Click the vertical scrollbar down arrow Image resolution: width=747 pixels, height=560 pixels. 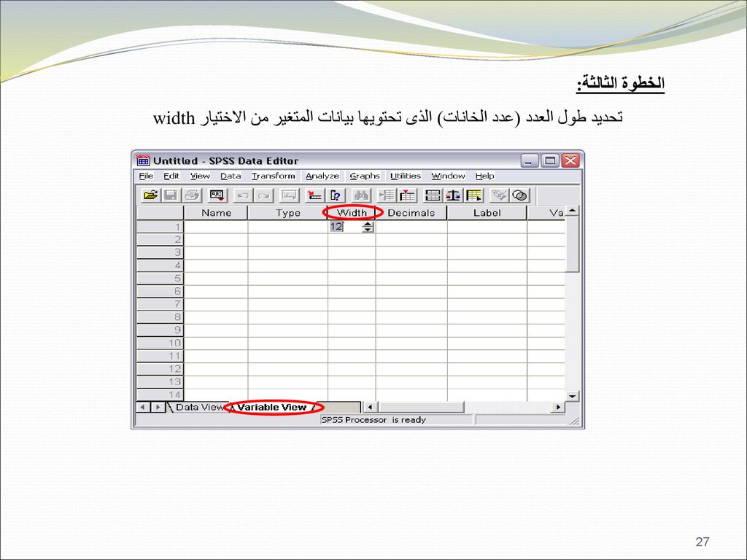(x=572, y=396)
